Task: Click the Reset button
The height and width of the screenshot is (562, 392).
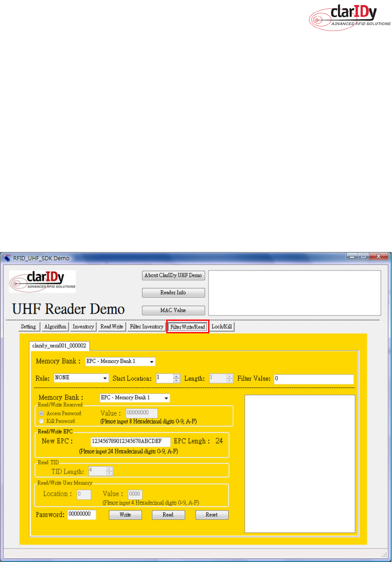Action: 212,515
